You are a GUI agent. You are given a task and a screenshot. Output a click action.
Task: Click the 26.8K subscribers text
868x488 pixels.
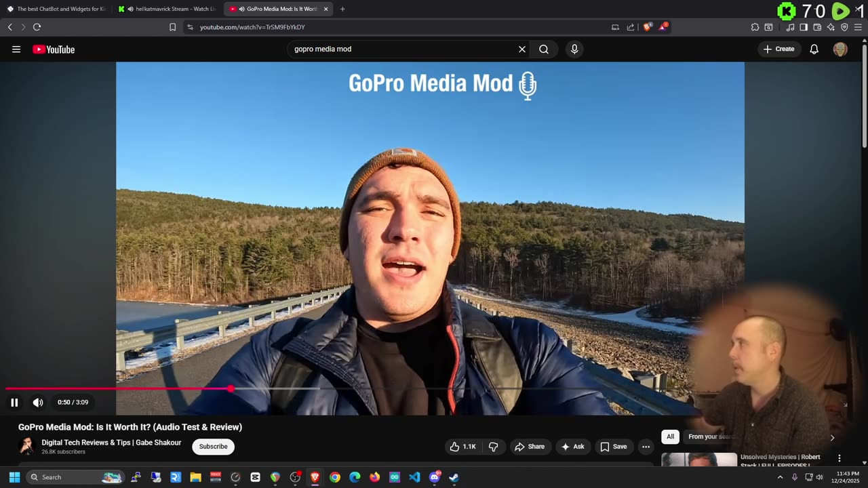point(63,452)
